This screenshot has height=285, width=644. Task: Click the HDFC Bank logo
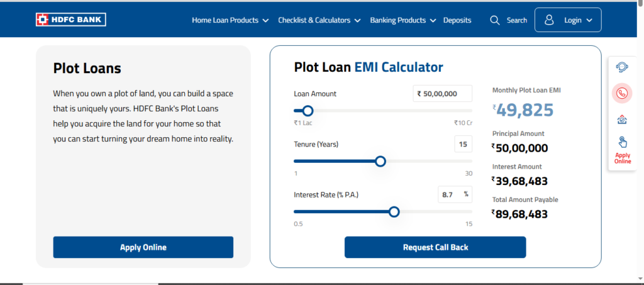tap(70, 20)
